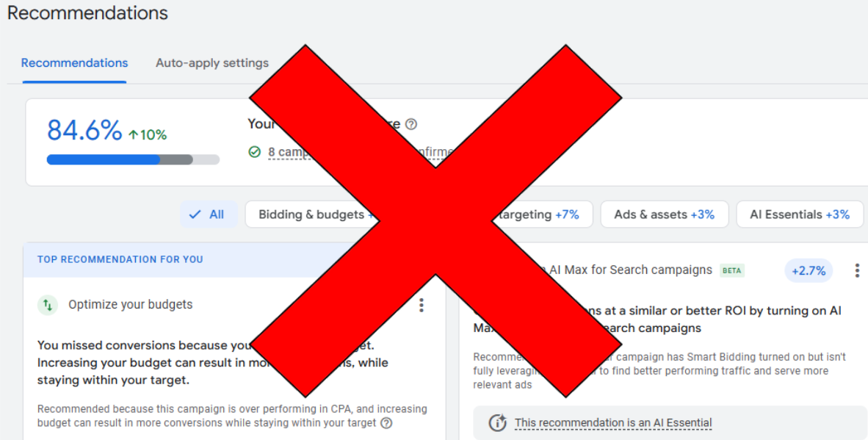Click the Optimize your budgets arrows icon
868x440 pixels.
[48, 305]
